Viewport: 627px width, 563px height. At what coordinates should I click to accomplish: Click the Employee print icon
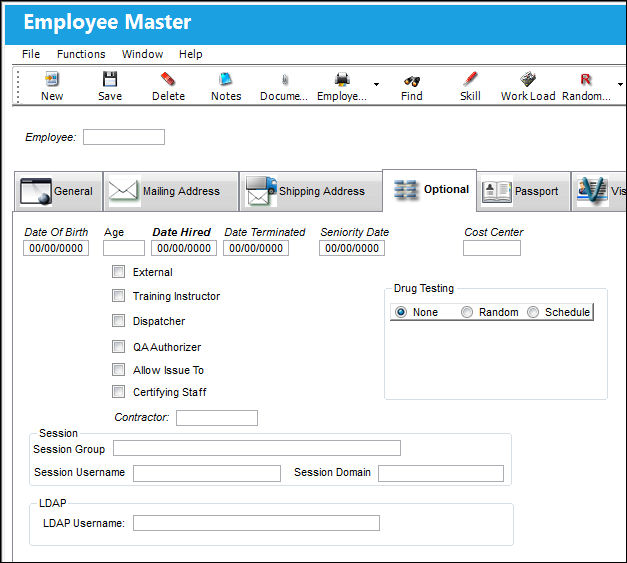342,79
